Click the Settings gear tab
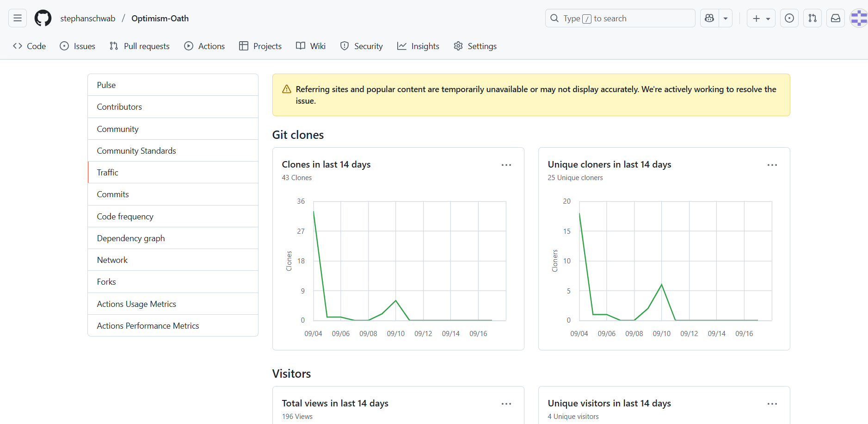Screen dimensions: 868x424 475,46
